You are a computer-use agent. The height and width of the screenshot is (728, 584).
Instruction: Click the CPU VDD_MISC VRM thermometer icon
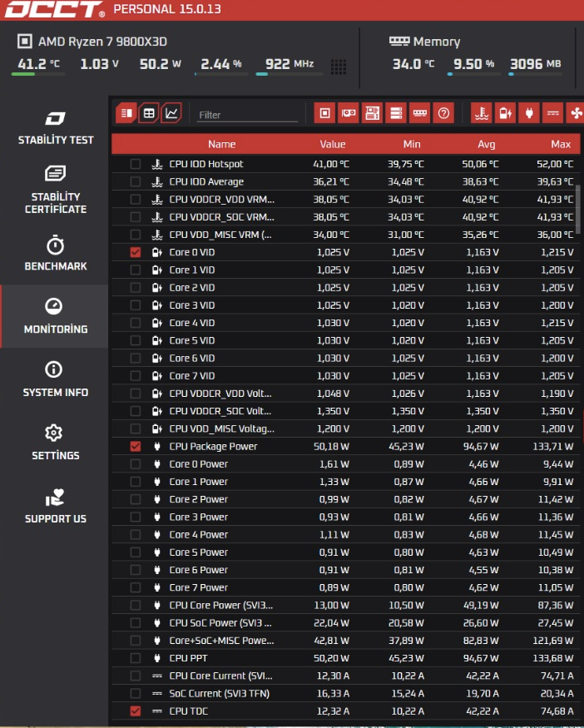(157, 235)
